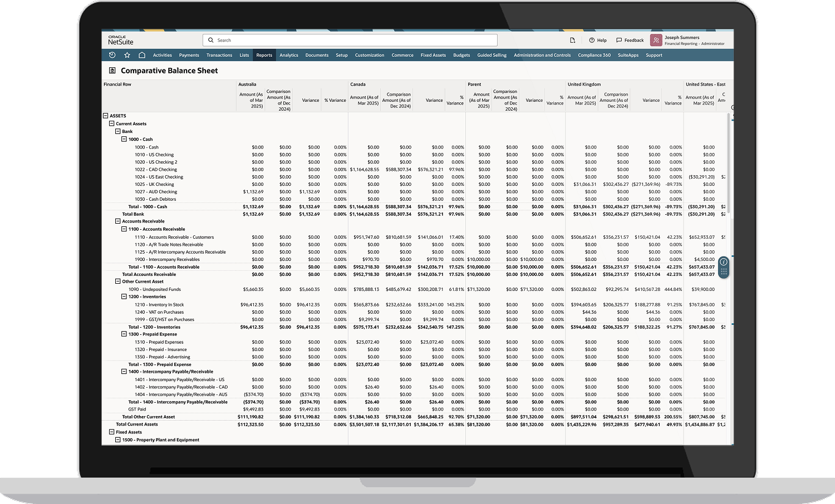The height and width of the screenshot is (504, 835).
Task: Open the Feedback speech-bubble icon
Action: click(x=619, y=40)
